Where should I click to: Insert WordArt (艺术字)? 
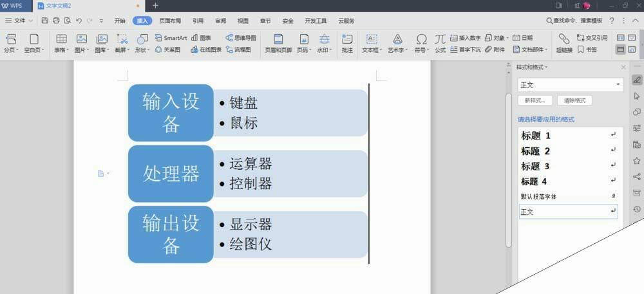point(397,44)
